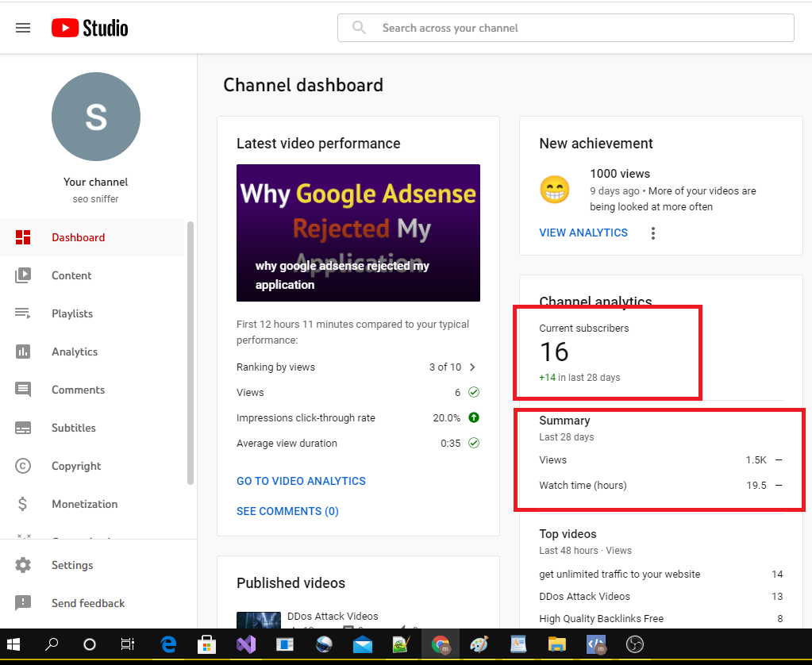Screen dimensions: 812x665
Task: Open Paint palette icon in taskbar
Action: [479, 644]
